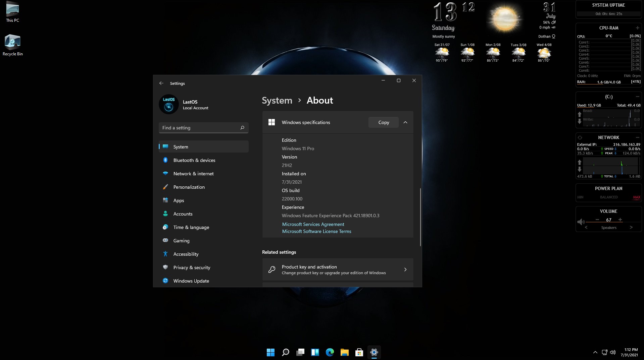Open Time & language settings
The width and height of the screenshot is (644, 360).
point(203,227)
